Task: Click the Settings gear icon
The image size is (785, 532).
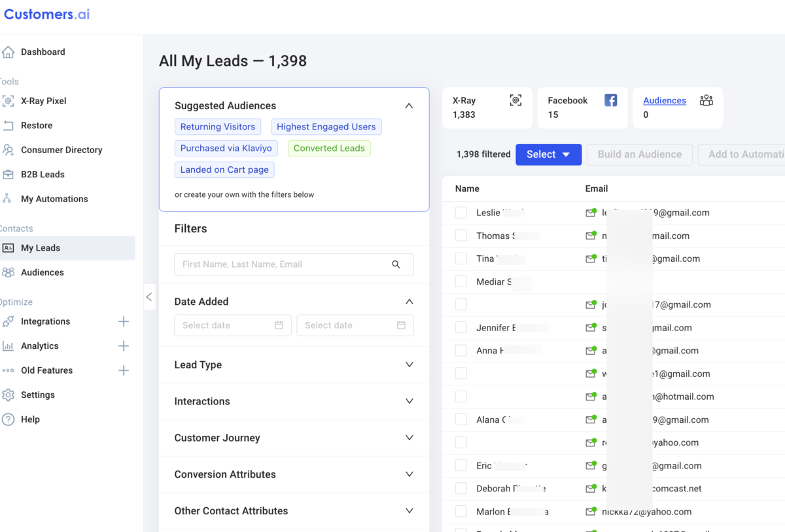Action: [8, 395]
